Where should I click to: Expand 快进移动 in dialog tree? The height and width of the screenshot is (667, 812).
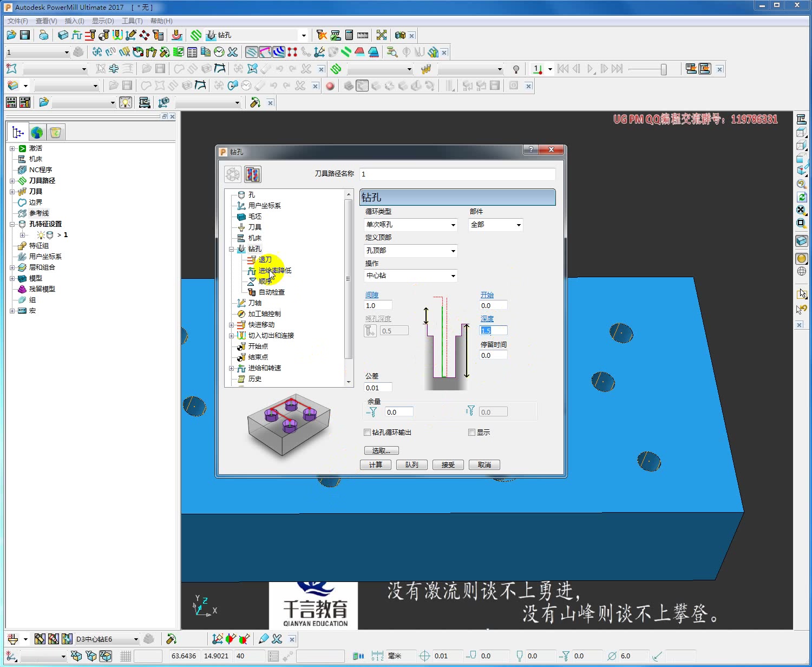click(232, 325)
